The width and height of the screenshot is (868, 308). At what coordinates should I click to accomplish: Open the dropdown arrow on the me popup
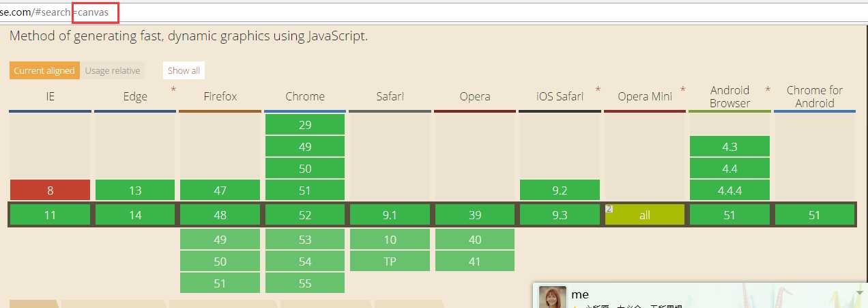860,292
